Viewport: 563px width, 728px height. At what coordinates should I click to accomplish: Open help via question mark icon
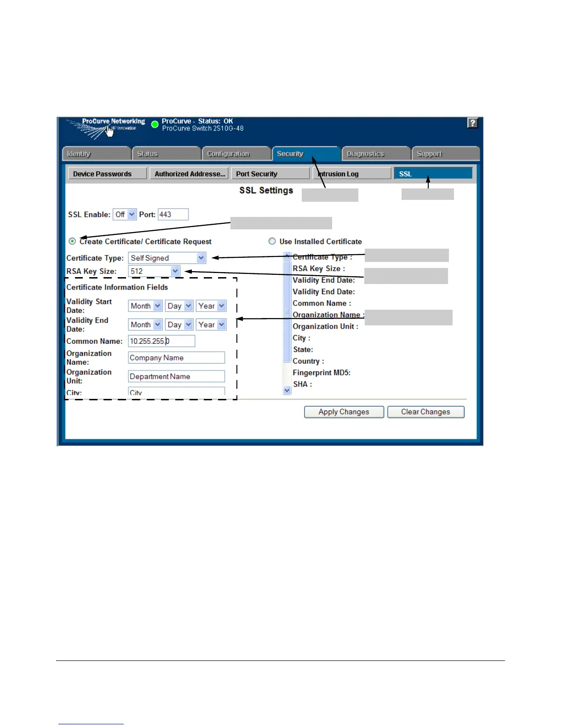472,123
